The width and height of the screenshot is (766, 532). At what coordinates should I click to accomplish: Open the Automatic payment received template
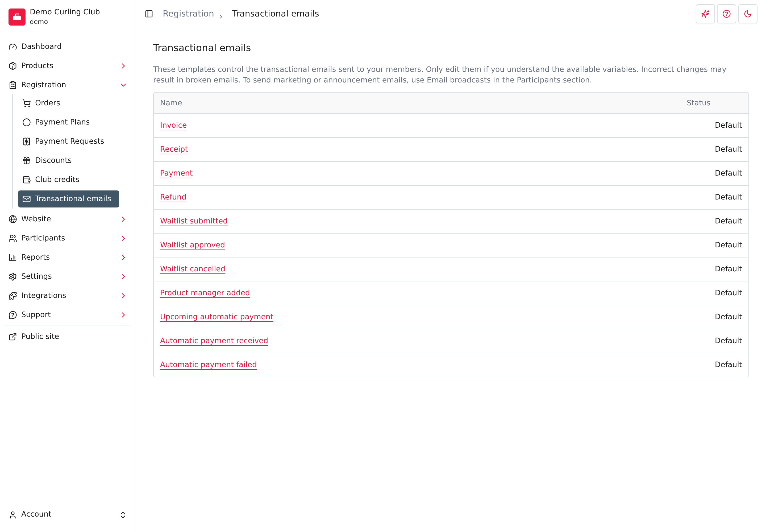(x=214, y=341)
